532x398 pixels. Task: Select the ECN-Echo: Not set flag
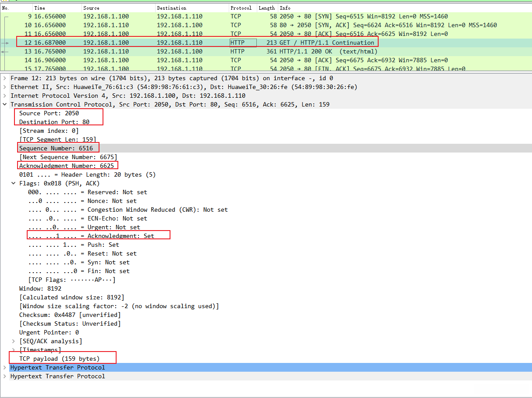[x=88, y=218]
